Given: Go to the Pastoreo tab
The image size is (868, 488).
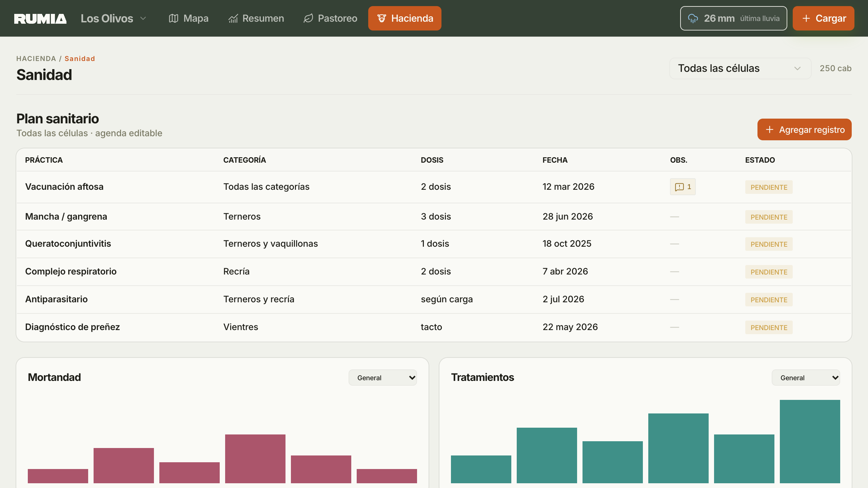Looking at the screenshot, I should click(330, 18).
